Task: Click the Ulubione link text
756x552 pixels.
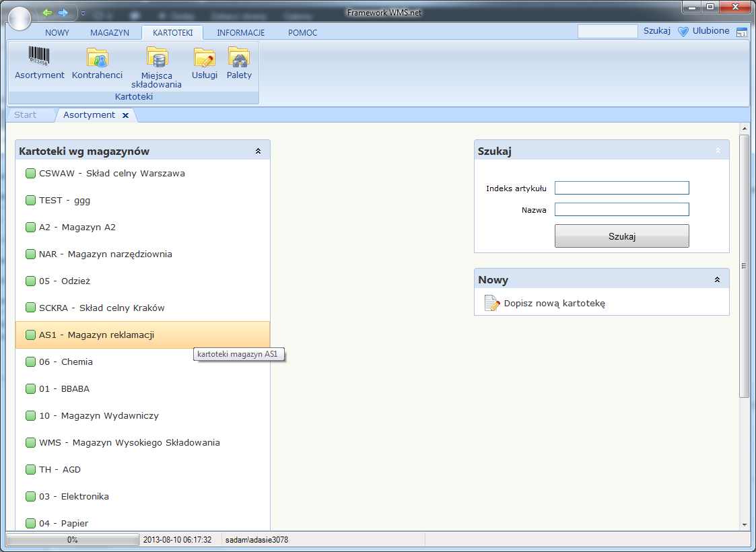Action: pyautogui.click(x=711, y=31)
